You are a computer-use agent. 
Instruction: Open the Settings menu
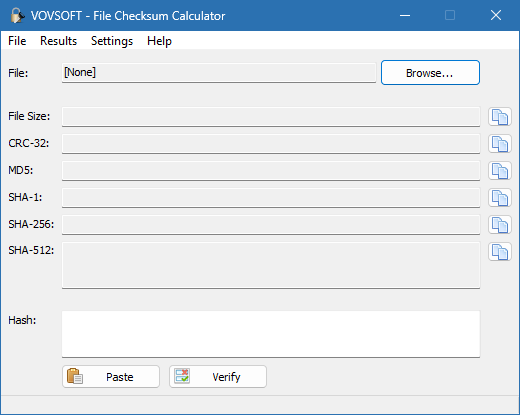tap(112, 41)
